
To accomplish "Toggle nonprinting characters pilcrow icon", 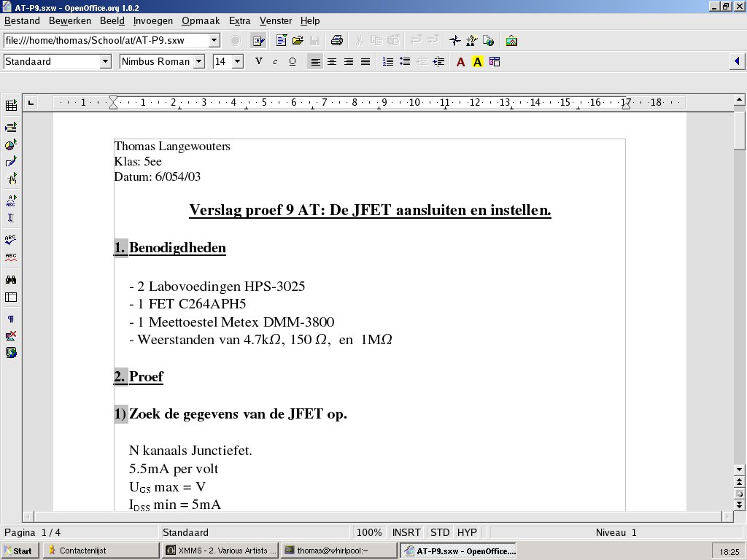I will tap(11, 319).
